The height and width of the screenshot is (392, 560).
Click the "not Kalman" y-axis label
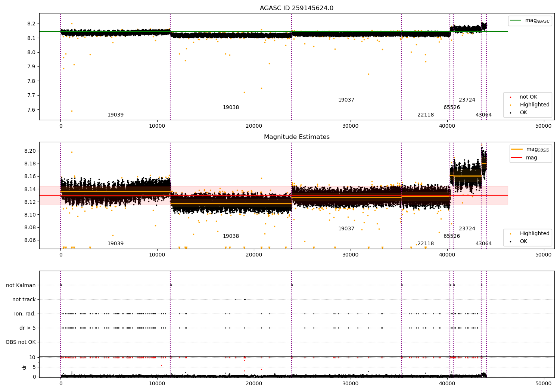click(21, 285)
